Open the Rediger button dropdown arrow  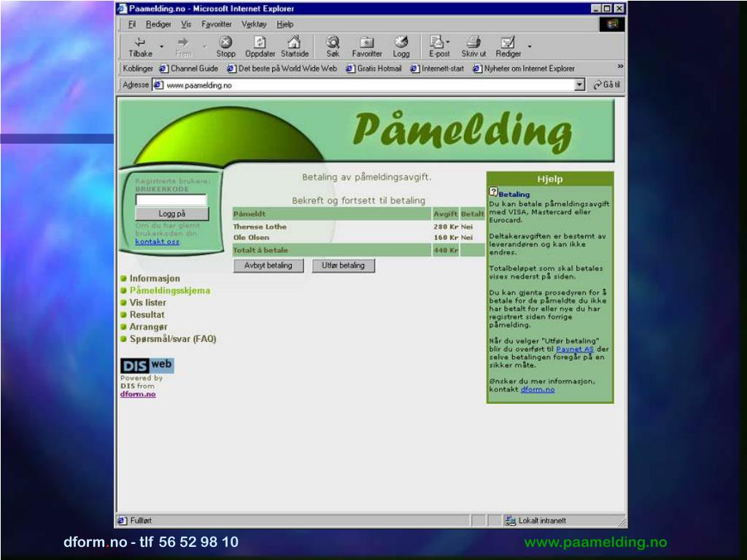(x=530, y=46)
